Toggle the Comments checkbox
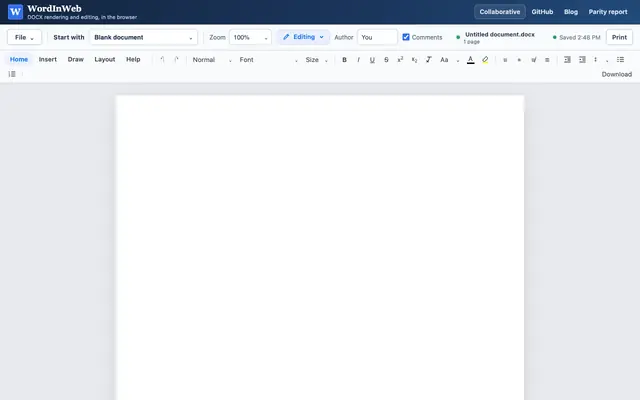 click(x=406, y=37)
